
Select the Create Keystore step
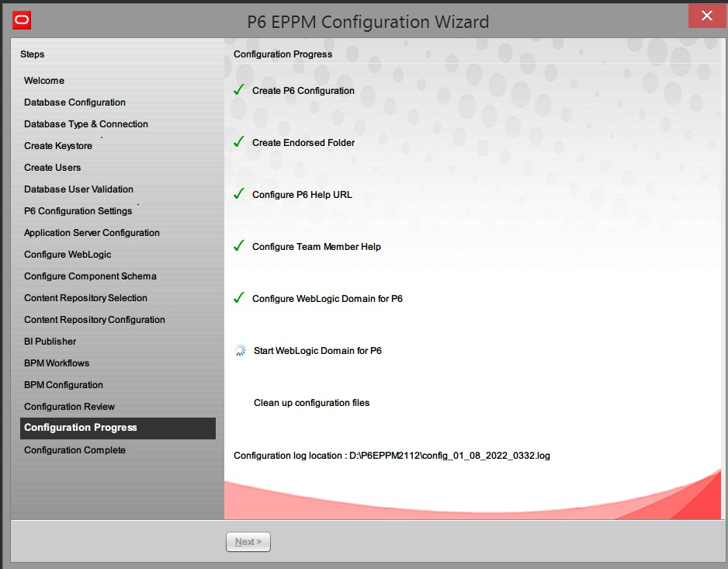click(58, 146)
